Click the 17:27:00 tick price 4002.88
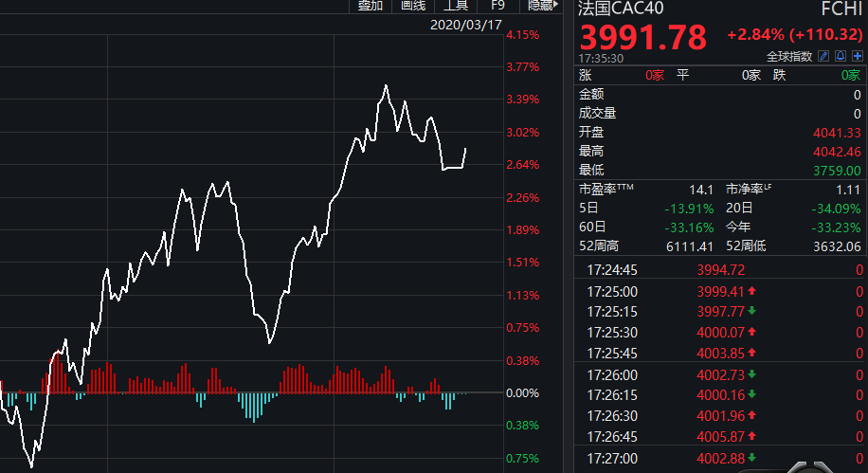 [x=720, y=459]
